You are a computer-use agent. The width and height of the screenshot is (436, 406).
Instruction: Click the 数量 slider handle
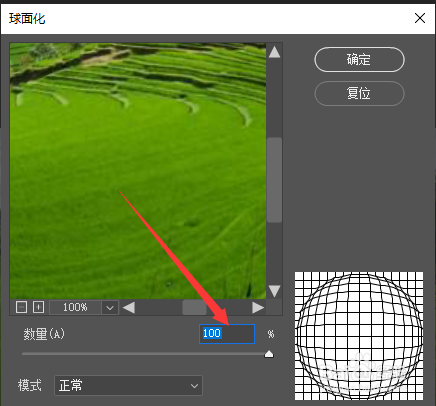269,354
